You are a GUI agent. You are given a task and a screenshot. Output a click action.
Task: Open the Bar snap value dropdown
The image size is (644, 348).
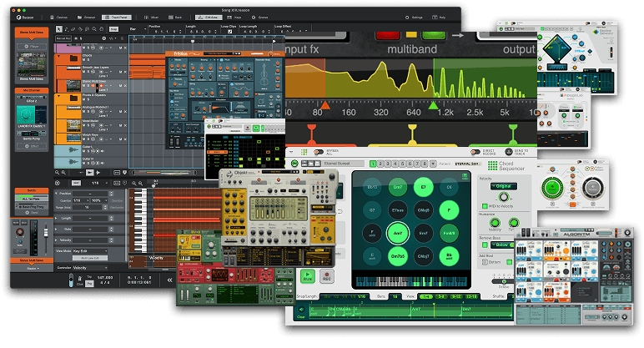(137, 29)
